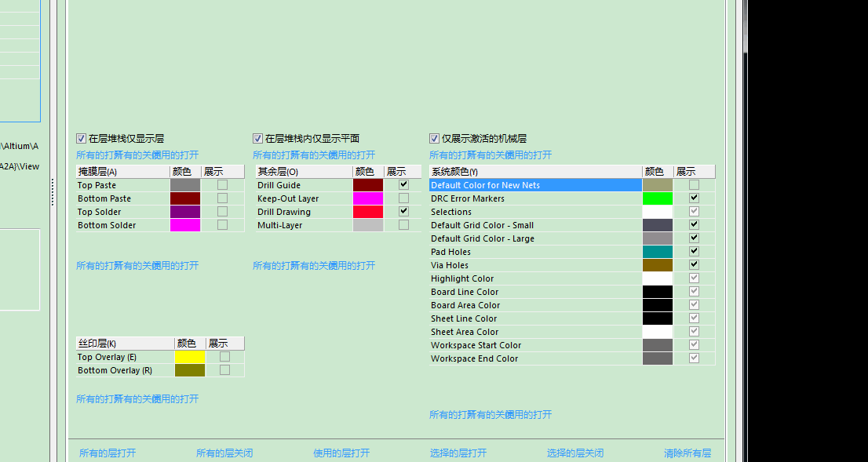868x462 pixels.
Task: Click the 所有的层关闭 link
Action: 224,453
